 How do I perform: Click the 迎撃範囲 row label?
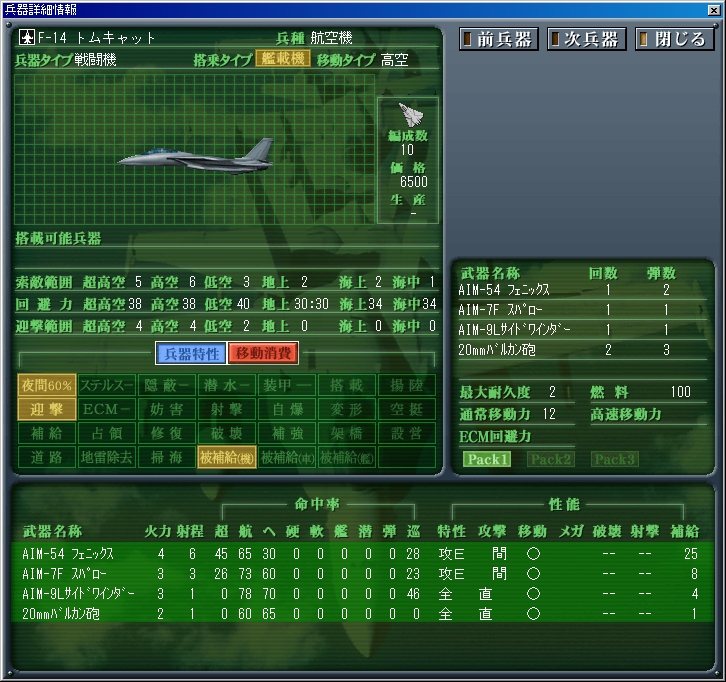[x=44, y=326]
